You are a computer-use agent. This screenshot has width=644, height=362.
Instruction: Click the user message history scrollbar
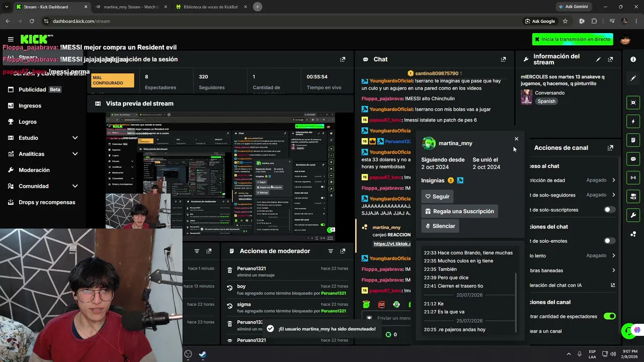(x=517, y=302)
